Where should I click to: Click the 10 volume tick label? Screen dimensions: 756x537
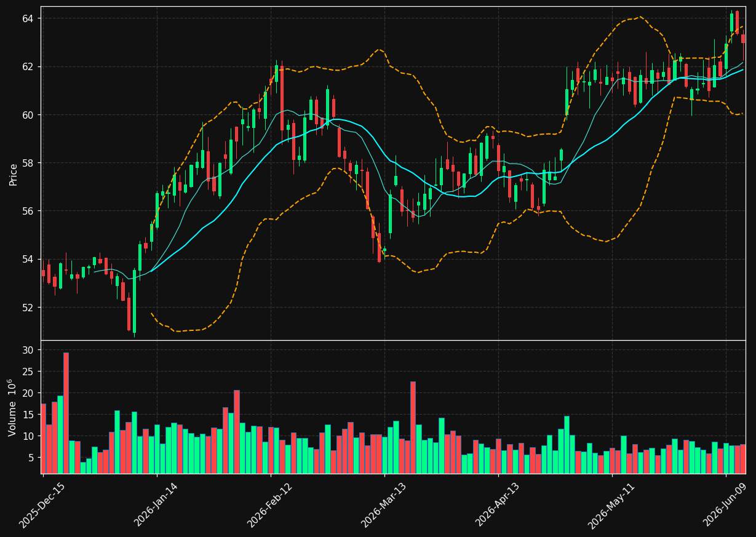(x=29, y=436)
